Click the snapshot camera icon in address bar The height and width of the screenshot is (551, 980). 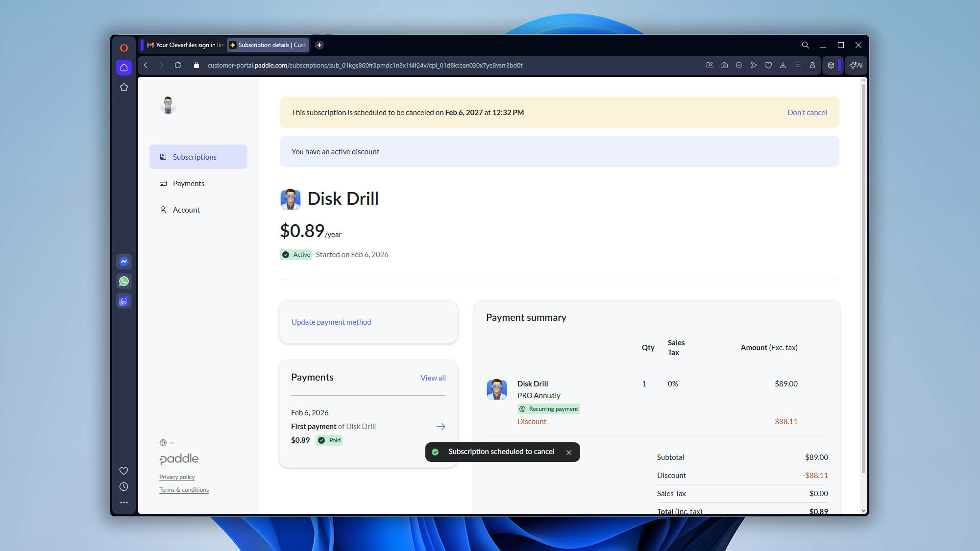click(724, 65)
